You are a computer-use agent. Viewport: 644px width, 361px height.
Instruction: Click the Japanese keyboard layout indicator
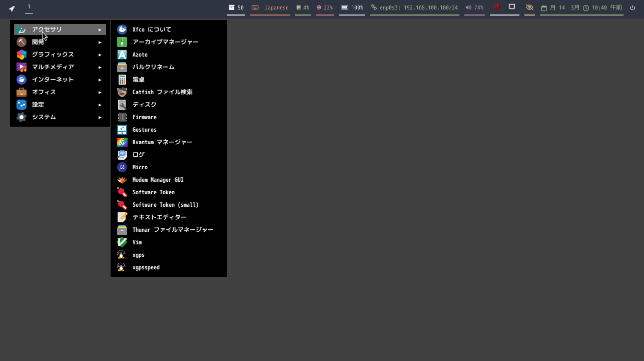pyautogui.click(x=270, y=8)
